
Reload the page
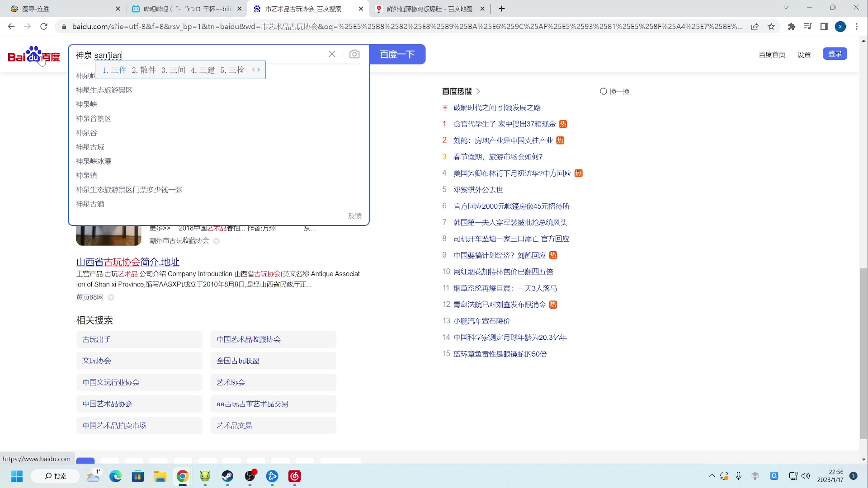coord(44,27)
